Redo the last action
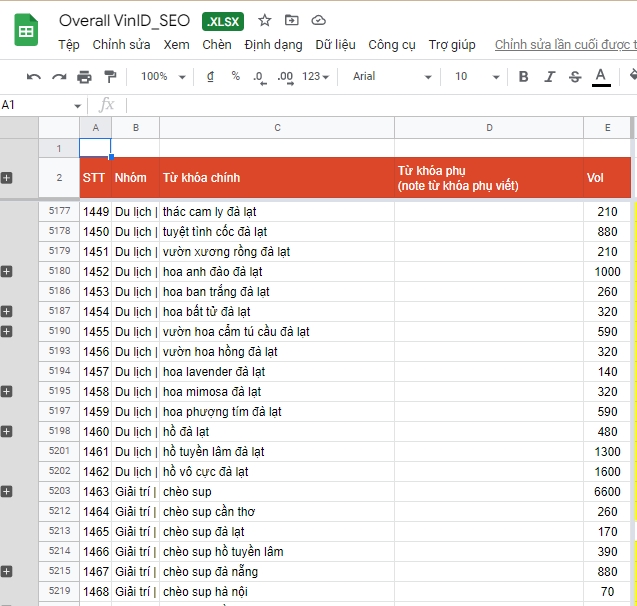Screen dimensions: 637x606 59,76
